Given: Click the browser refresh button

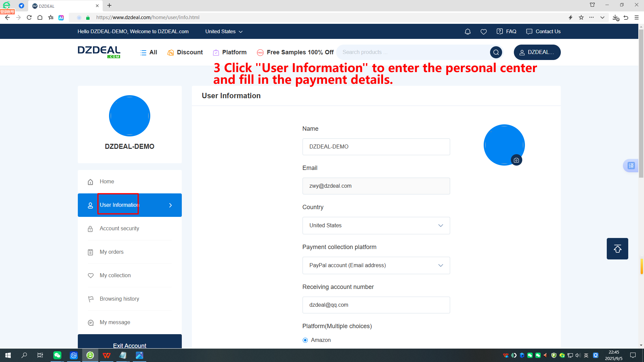Looking at the screenshot, I should coord(29,17).
